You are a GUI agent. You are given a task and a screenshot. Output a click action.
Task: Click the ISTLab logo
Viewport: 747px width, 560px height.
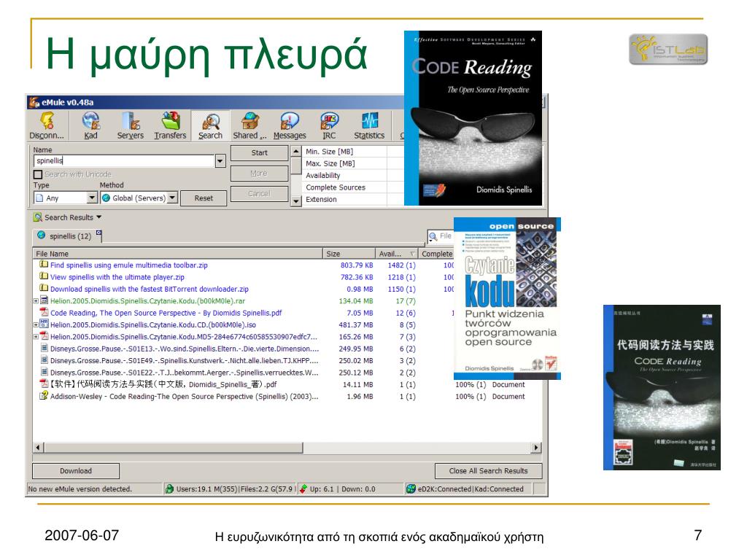pos(668,49)
